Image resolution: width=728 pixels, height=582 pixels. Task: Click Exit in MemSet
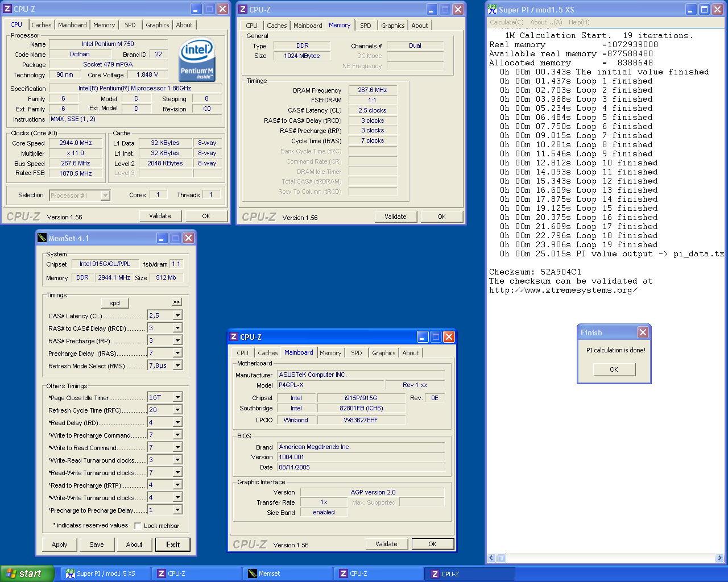click(x=173, y=544)
